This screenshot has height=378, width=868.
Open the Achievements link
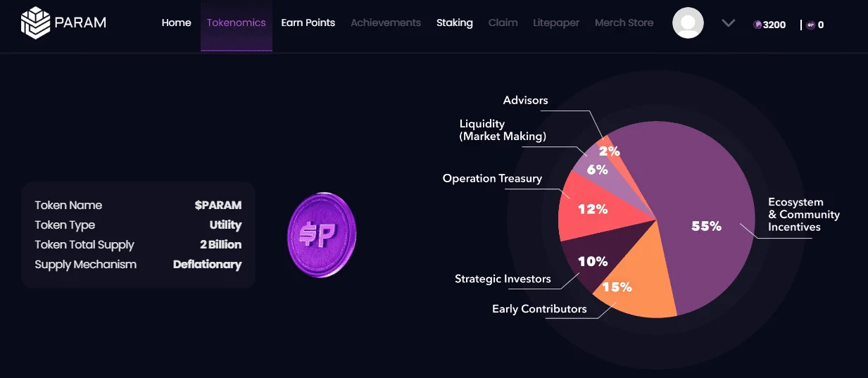click(386, 23)
